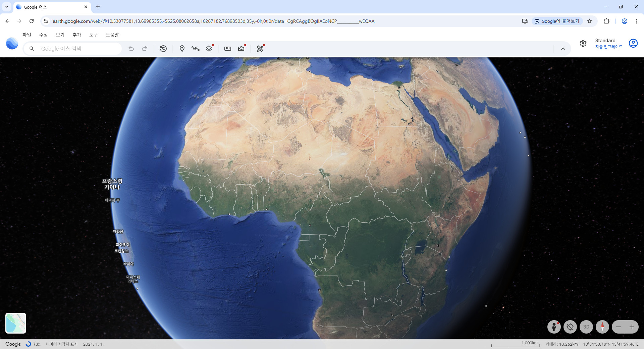Click the undo arrow in toolbar
Viewport: 644px width, 349px height.
click(x=131, y=49)
